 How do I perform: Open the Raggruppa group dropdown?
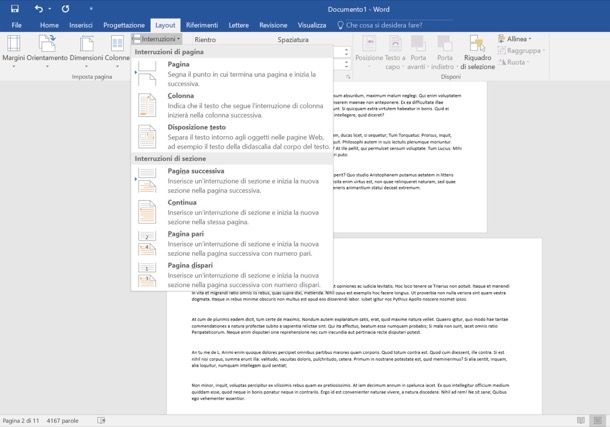tap(521, 51)
